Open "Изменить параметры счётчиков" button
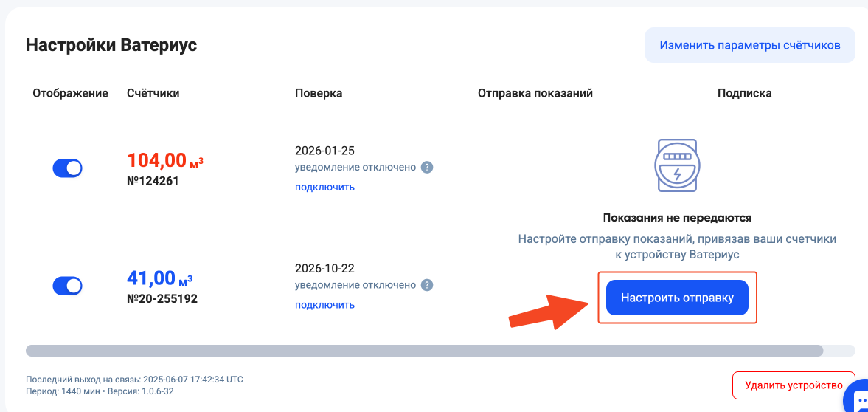868x412 pixels. [749, 45]
